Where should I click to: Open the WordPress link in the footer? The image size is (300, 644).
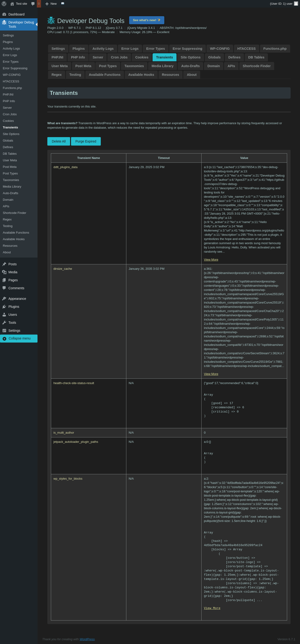87,639
